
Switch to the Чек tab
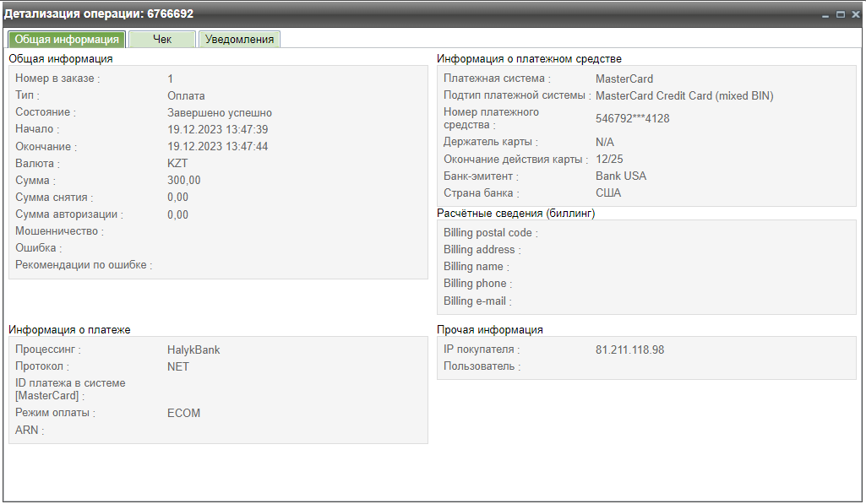pyautogui.click(x=162, y=40)
